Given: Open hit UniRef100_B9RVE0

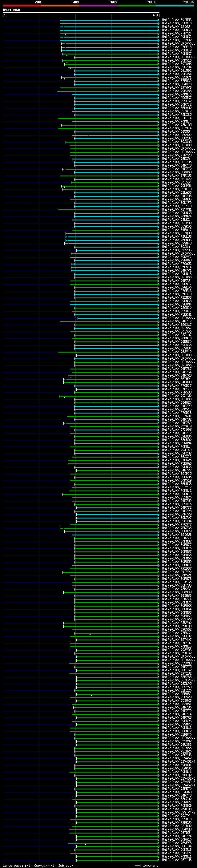Looking at the screenshot, I should 176,24.
